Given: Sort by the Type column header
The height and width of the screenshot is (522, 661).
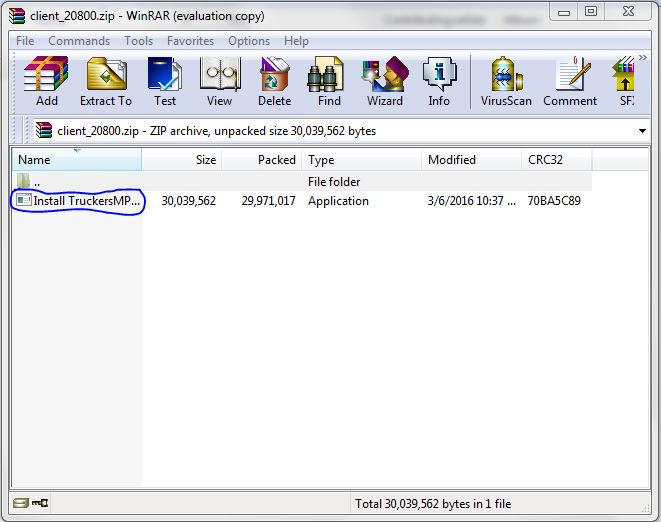Looking at the screenshot, I should (362, 160).
